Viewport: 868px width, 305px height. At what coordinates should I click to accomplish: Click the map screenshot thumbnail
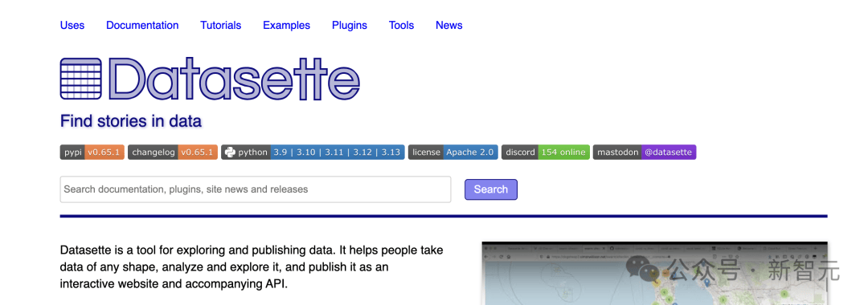654,273
